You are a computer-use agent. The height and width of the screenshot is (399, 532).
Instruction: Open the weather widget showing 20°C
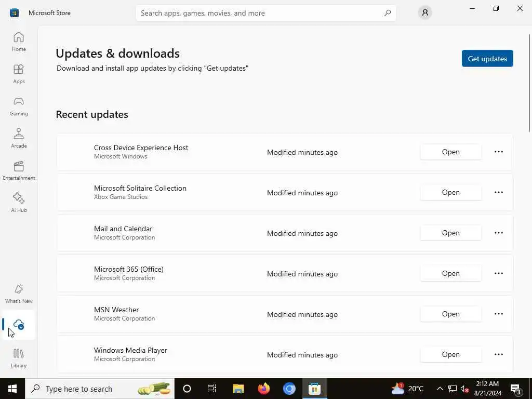407,389
